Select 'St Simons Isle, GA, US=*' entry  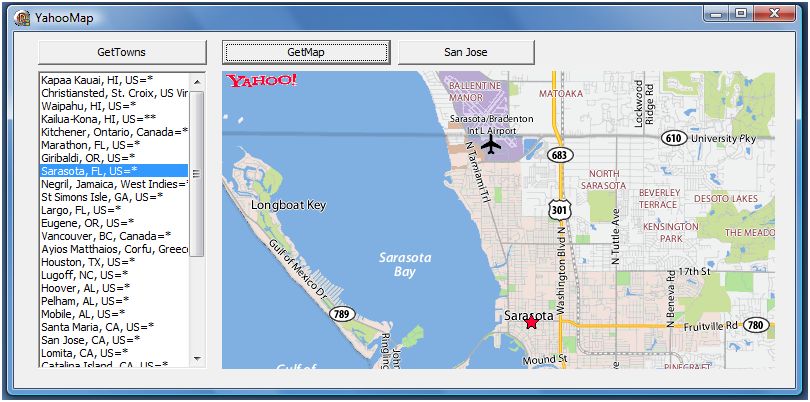[x=114, y=197]
